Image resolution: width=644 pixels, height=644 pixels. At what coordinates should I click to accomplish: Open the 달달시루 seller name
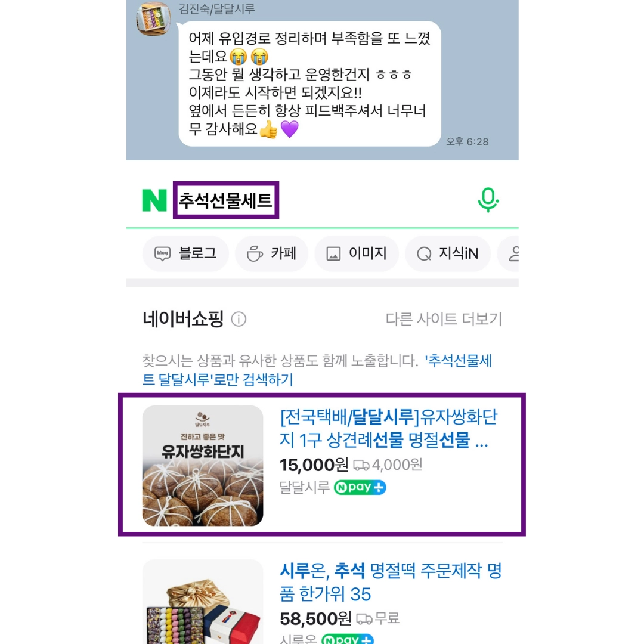(x=304, y=488)
